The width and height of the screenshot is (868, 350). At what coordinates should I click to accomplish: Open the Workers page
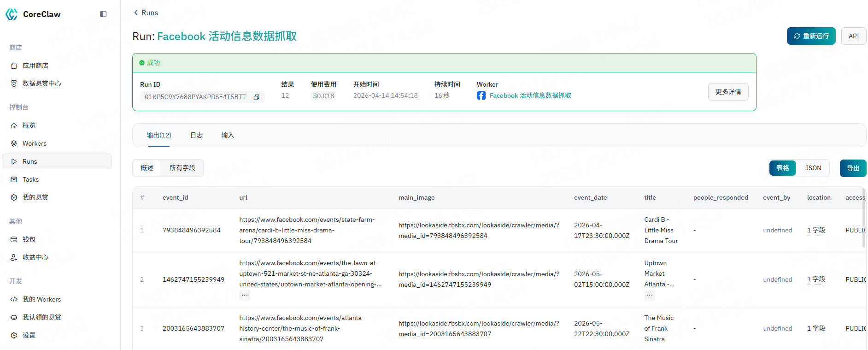pos(34,143)
